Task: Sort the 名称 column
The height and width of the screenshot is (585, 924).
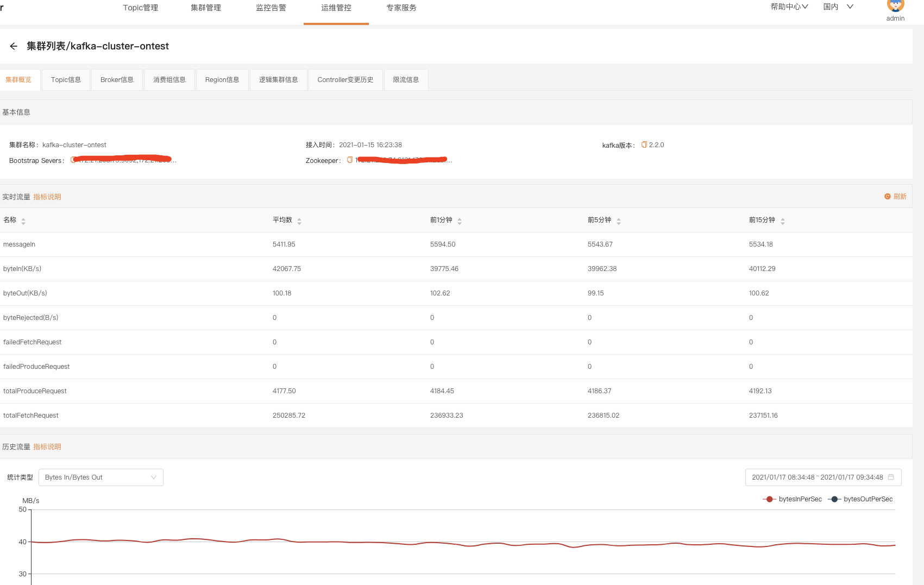Action: [23, 221]
